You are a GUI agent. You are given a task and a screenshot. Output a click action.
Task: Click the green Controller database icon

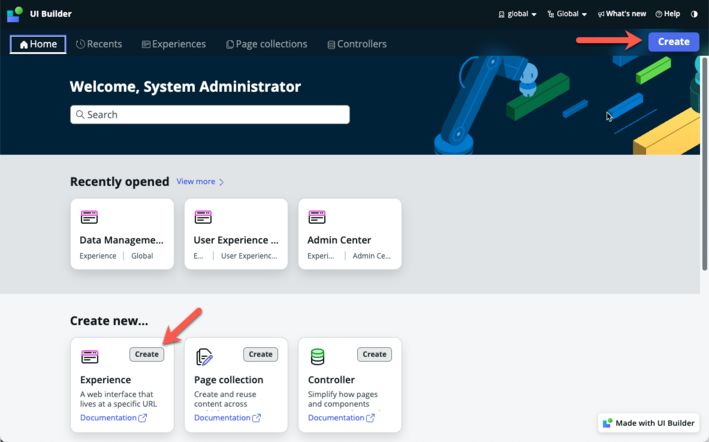click(x=317, y=357)
